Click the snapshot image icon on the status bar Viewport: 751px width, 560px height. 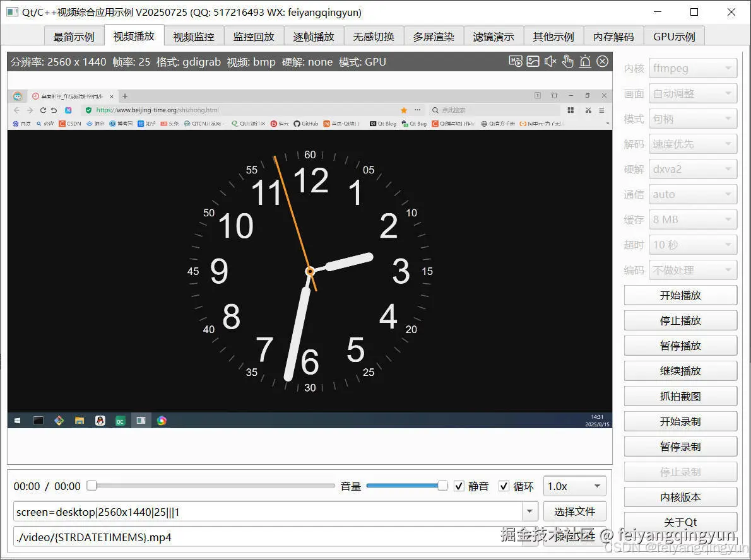pyautogui.click(x=533, y=61)
